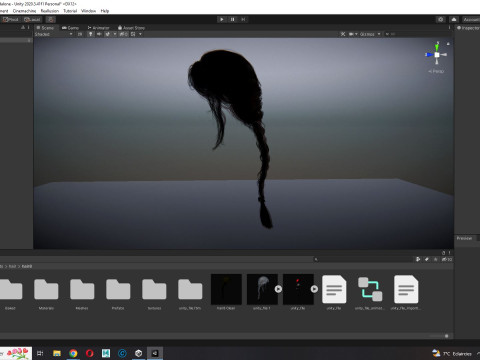Open Google Chrome from the taskbar
Image resolution: width=480 pixels, height=360 pixels.
(x=73, y=353)
